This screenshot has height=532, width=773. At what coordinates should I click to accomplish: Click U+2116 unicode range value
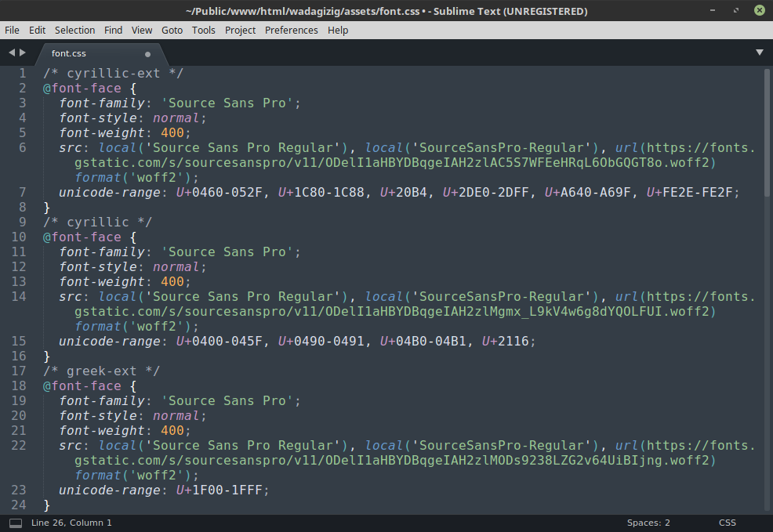coord(506,342)
